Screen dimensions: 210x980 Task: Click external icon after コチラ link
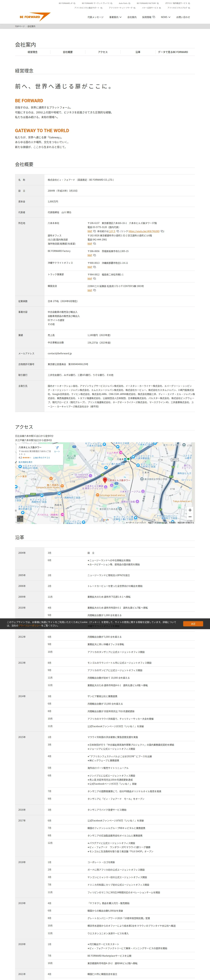[118, 231]
